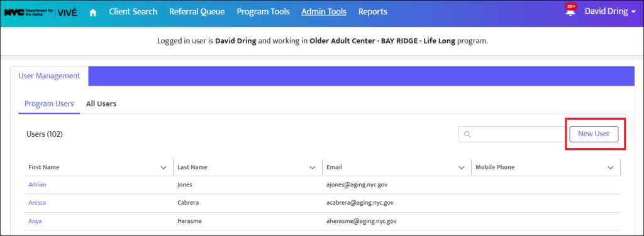Select last name Herasme cell
The height and width of the screenshot is (236, 644).
[x=189, y=221]
